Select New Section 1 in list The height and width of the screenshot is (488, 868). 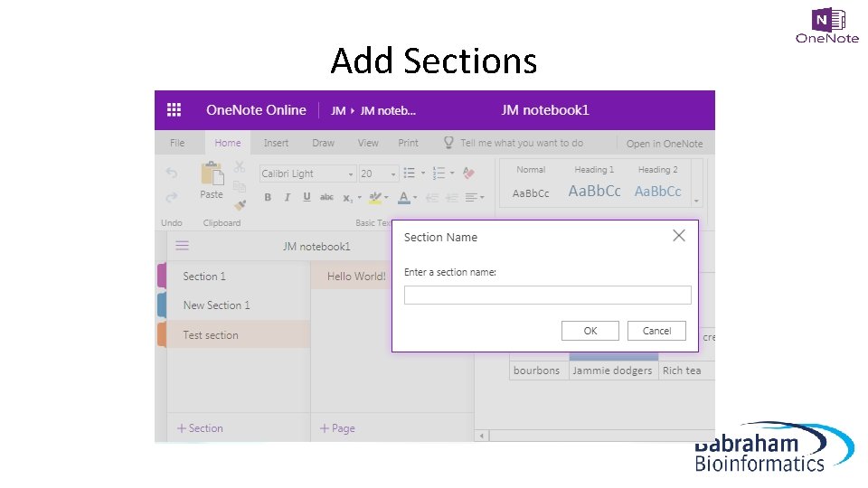(x=238, y=305)
